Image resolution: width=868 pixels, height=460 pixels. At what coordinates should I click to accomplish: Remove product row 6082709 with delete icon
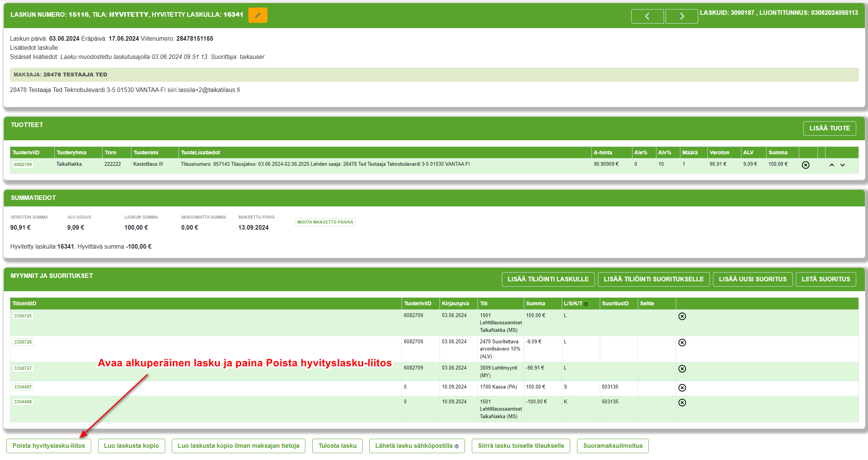805,165
